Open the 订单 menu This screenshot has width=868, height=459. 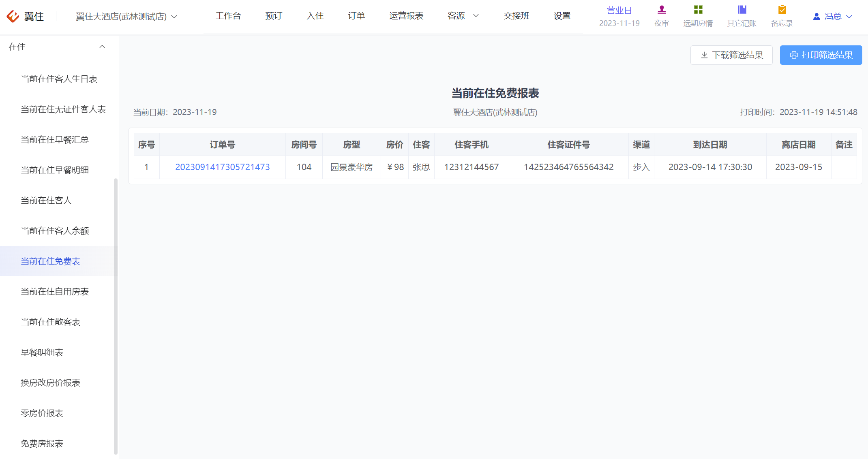click(x=356, y=16)
